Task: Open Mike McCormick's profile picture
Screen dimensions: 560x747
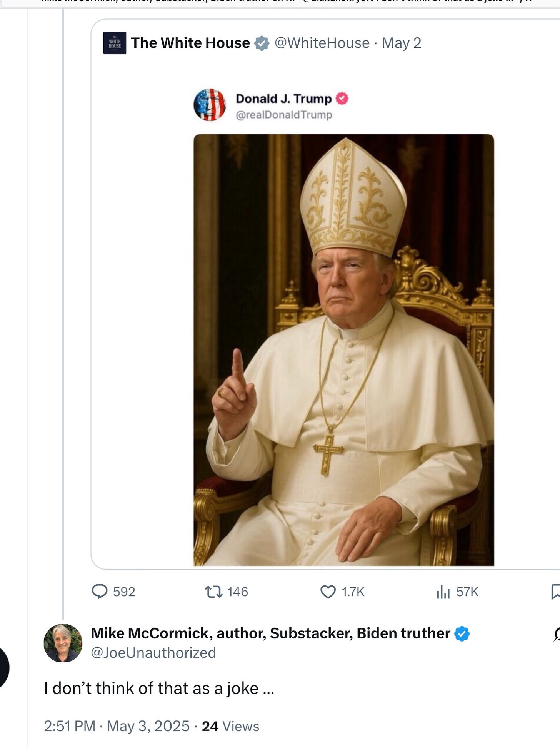Action: [63, 643]
